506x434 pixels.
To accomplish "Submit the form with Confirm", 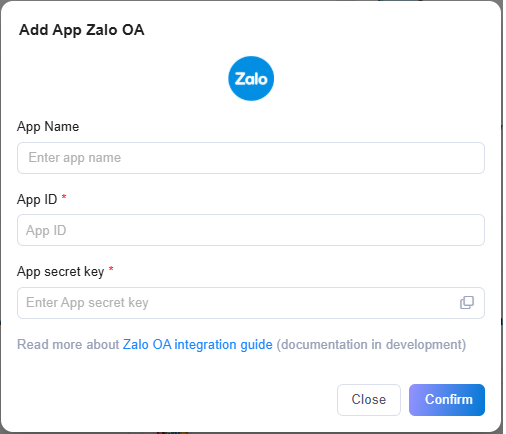I will tap(447, 400).
